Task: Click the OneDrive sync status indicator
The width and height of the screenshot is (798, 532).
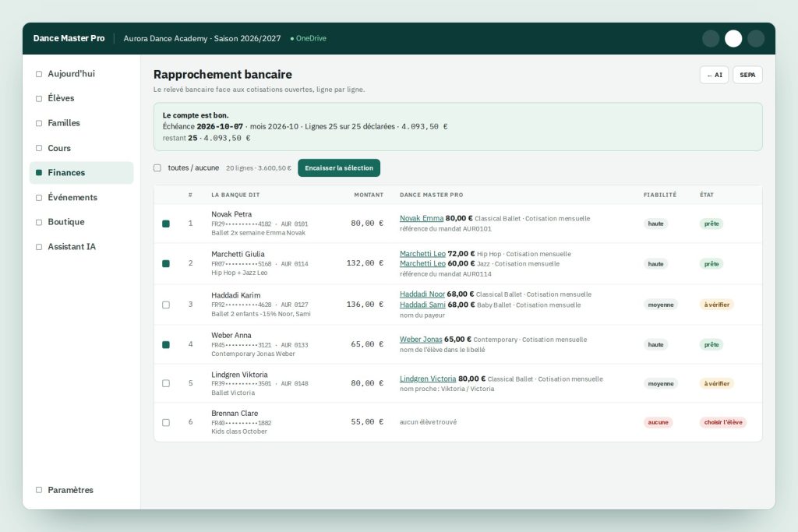Action: click(x=309, y=39)
